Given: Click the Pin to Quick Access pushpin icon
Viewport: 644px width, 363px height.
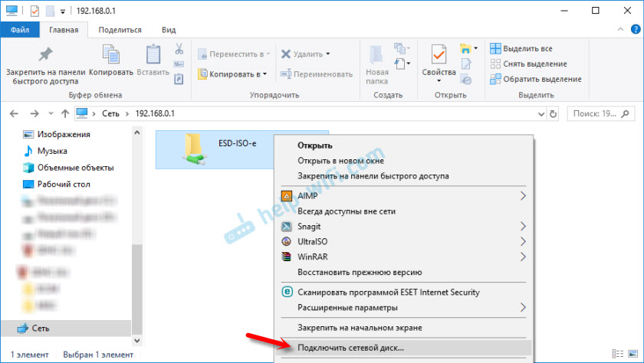Looking at the screenshot, I should [x=45, y=55].
